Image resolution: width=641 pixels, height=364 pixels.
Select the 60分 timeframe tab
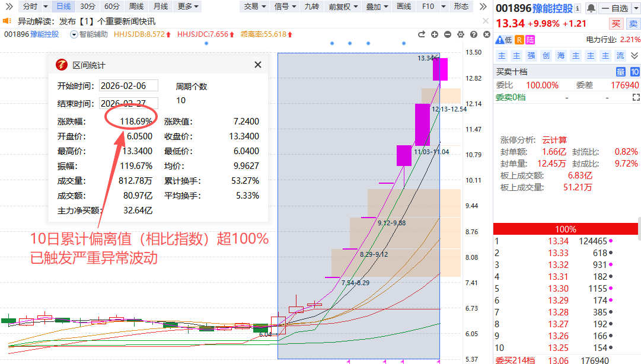point(111,7)
